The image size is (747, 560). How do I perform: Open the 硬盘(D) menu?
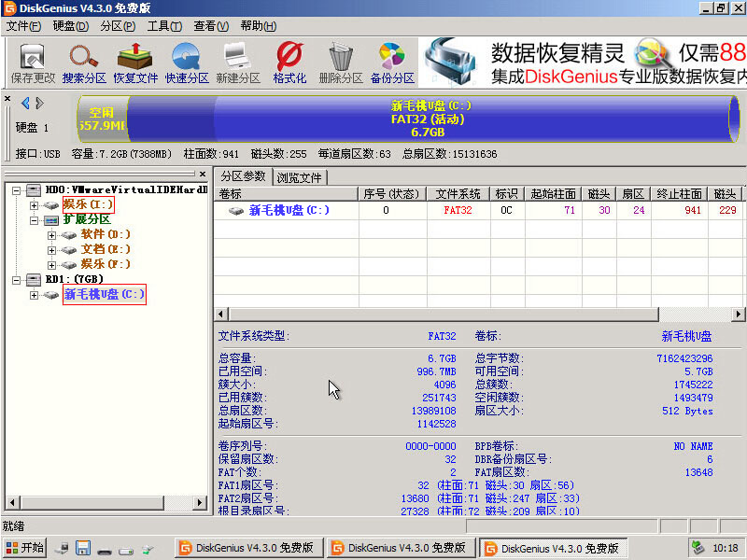click(x=71, y=26)
